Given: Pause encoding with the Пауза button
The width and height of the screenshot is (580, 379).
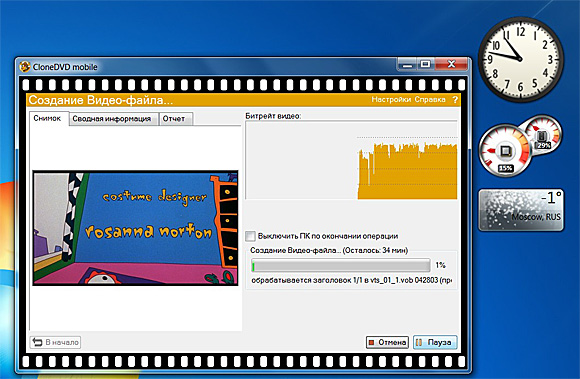Looking at the screenshot, I should click(435, 342).
